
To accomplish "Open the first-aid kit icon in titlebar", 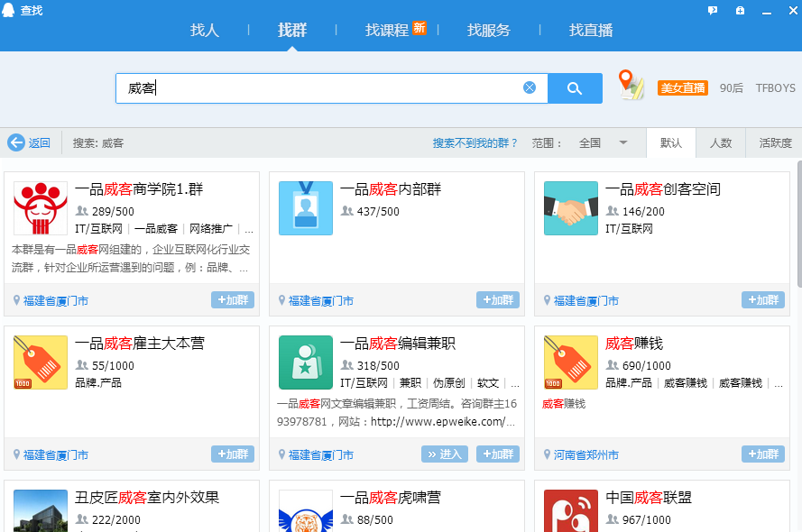I will 742,9.
